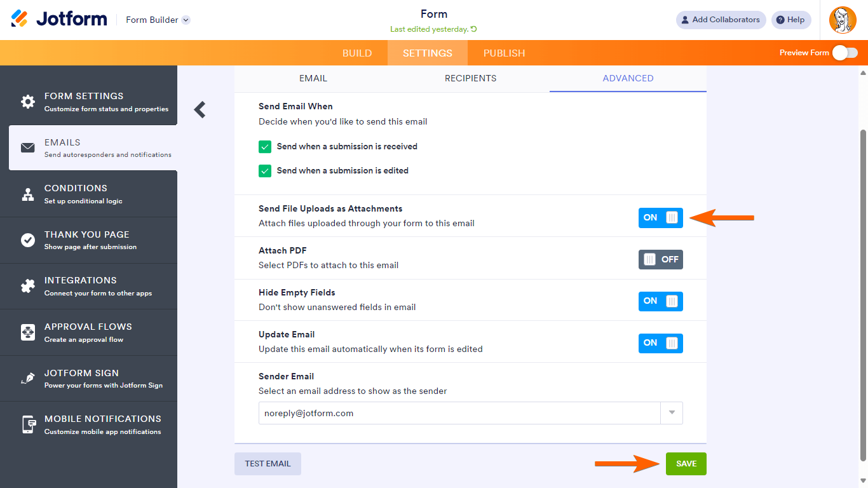Click the Send Email When heading
Image resolution: width=868 pixels, height=488 pixels.
(x=295, y=107)
